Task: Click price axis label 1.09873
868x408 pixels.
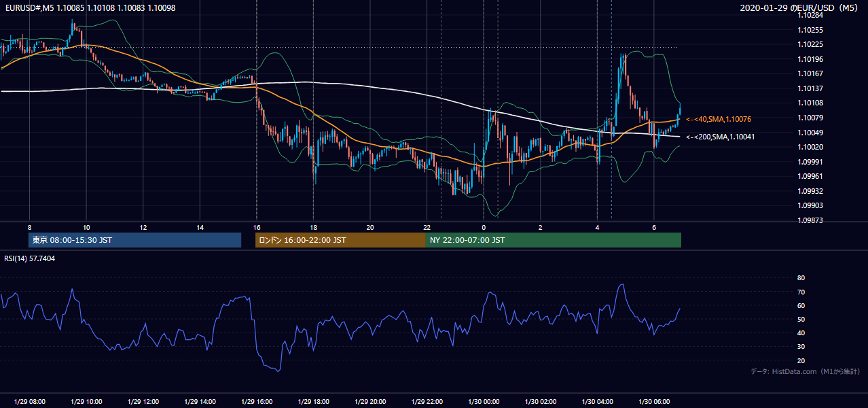Action: tap(811, 220)
